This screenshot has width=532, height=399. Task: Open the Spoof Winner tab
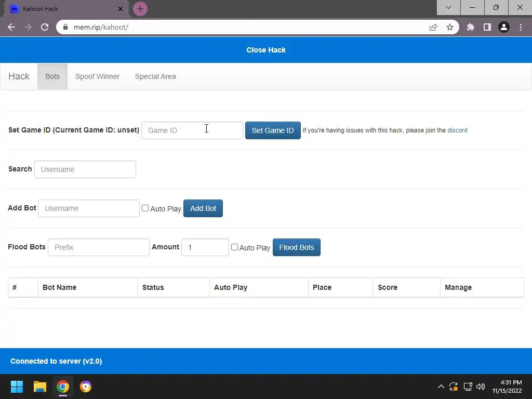pos(97,76)
